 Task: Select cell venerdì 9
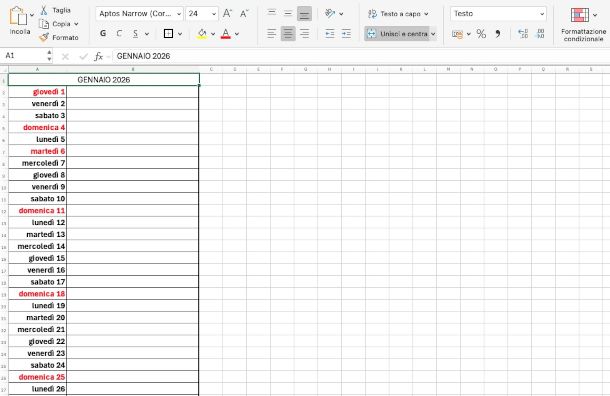(37, 187)
